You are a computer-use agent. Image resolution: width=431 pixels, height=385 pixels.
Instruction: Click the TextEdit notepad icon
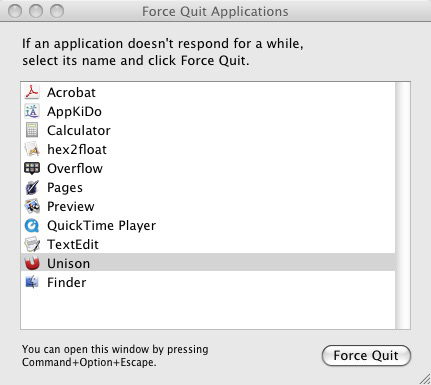[32, 244]
